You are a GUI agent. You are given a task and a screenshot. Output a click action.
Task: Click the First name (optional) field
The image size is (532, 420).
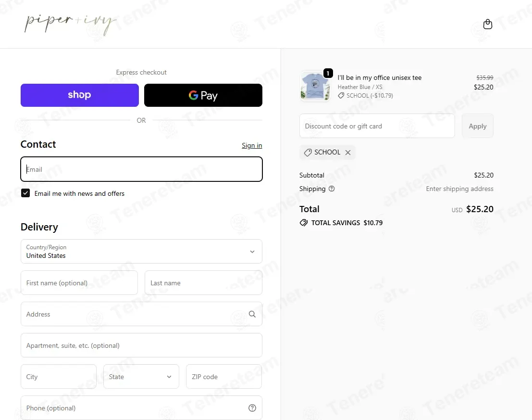coord(79,283)
